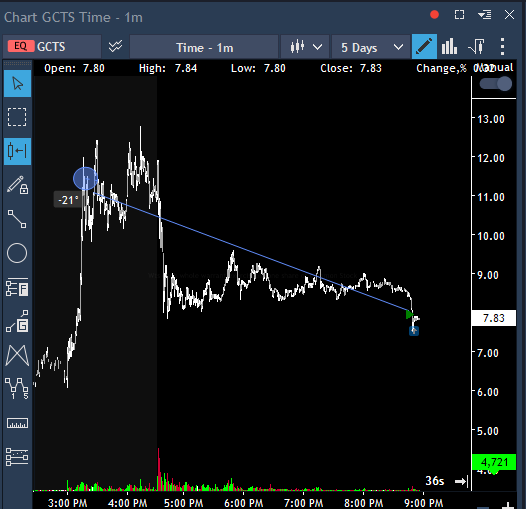Select the Gann drawing tool

coord(17,321)
